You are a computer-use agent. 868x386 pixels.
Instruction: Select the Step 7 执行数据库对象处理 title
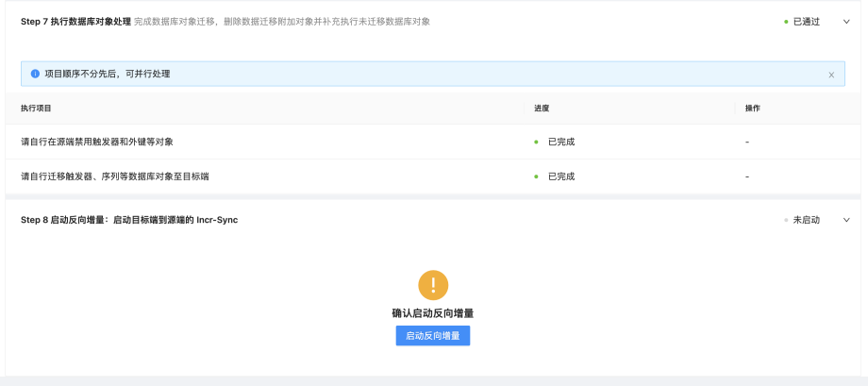[x=75, y=22]
